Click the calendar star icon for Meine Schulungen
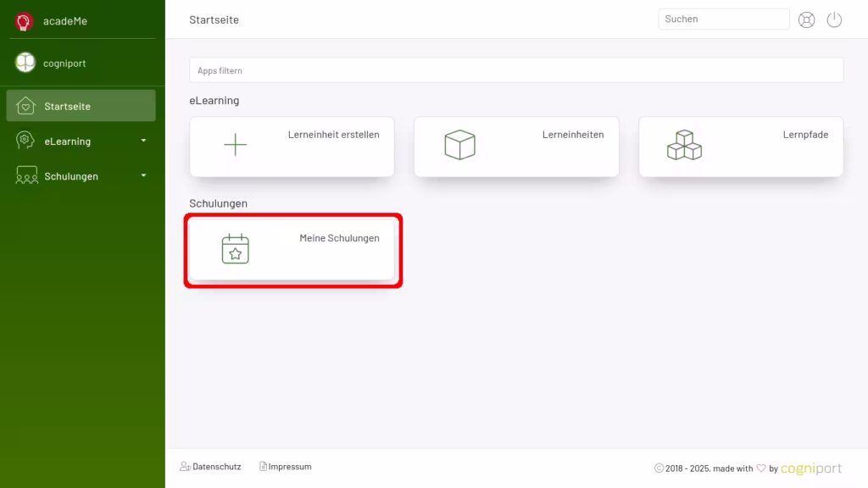This screenshot has width=868, height=488. [x=235, y=249]
